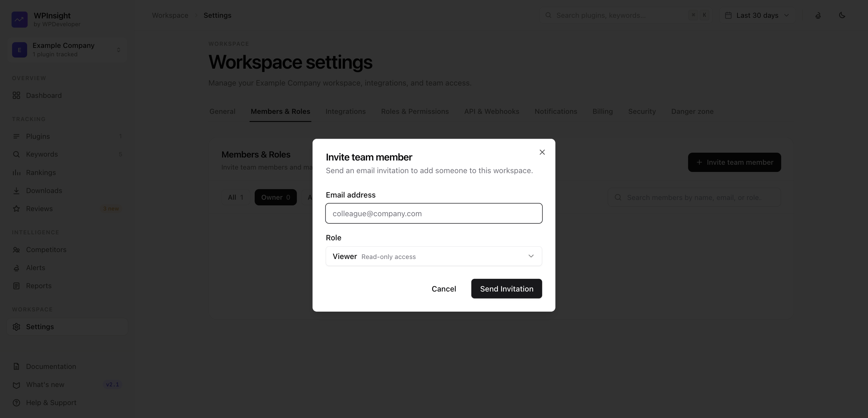Click the Downloads arrow icon

click(16, 191)
